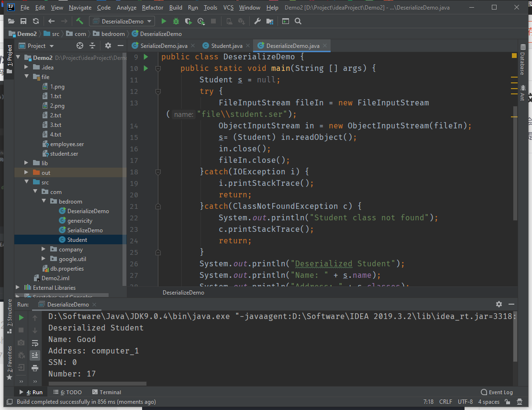The image size is (532, 410).
Task: Toggle soft-wrap in the Run console
Action: coord(35,343)
